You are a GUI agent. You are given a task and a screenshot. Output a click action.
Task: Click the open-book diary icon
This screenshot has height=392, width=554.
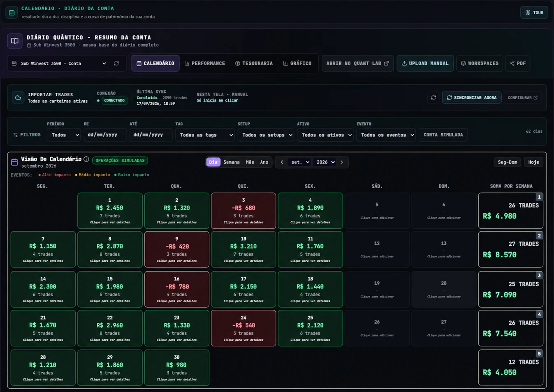pos(15,41)
